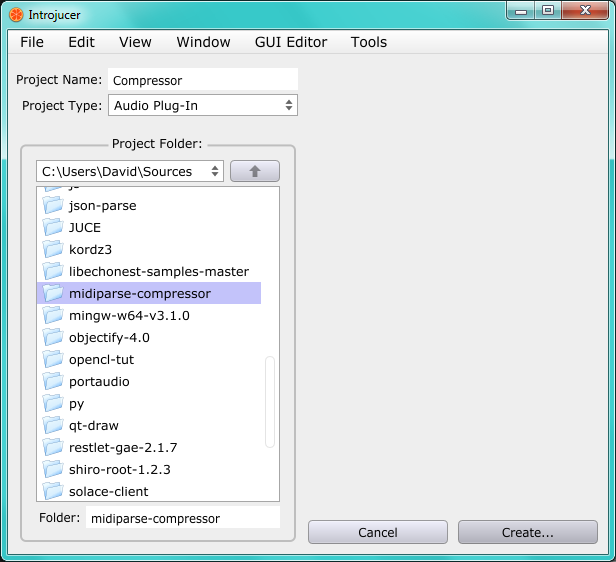This screenshot has width=616, height=562.
Task: Select the json-parse folder
Action: point(149,205)
